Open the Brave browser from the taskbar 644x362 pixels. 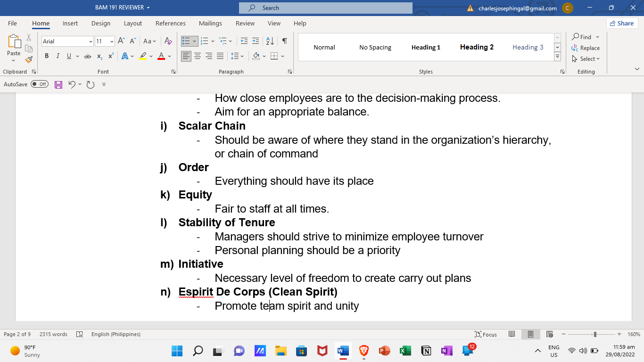[364, 351]
